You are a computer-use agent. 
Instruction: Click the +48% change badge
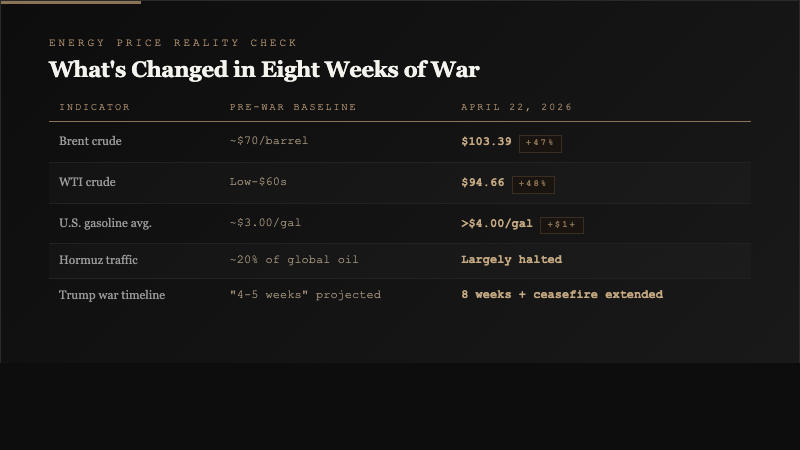click(x=533, y=184)
